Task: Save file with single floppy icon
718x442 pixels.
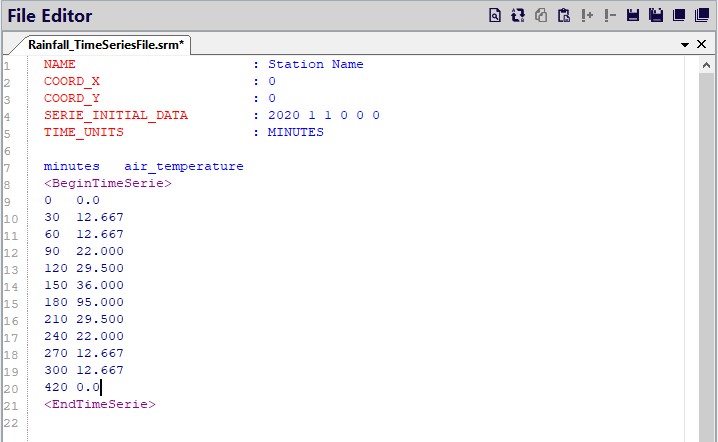Action: 633,16
